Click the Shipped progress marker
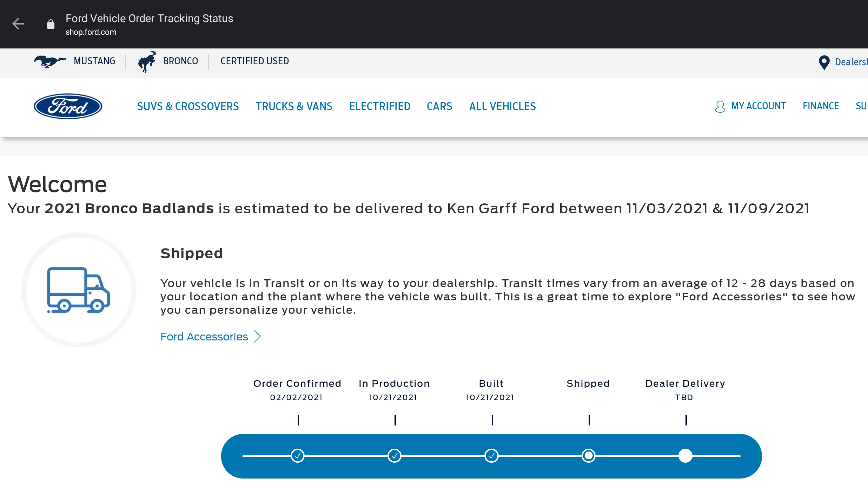The image size is (868, 501). click(589, 456)
